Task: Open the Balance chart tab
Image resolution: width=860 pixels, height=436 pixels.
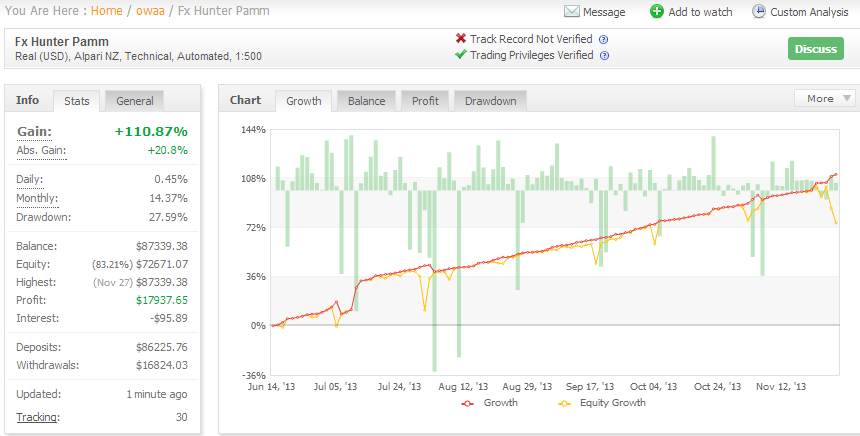Action: [x=366, y=101]
